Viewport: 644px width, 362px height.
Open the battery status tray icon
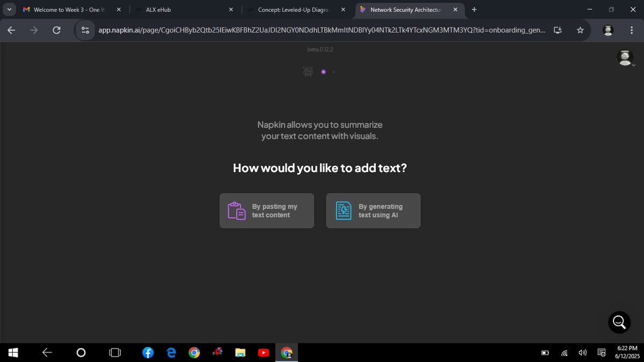click(545, 353)
